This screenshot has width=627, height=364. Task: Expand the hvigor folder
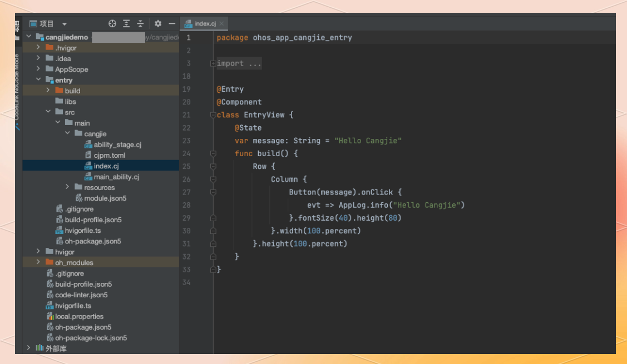click(38, 251)
